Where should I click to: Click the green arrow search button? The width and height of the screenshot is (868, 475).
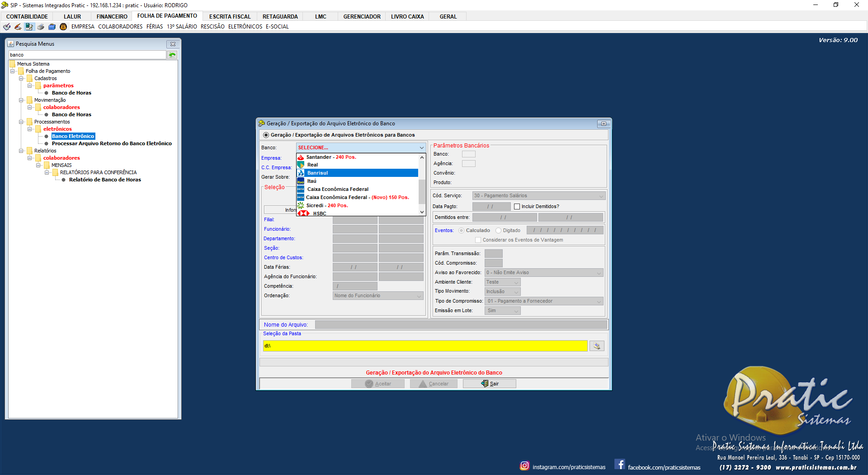172,55
